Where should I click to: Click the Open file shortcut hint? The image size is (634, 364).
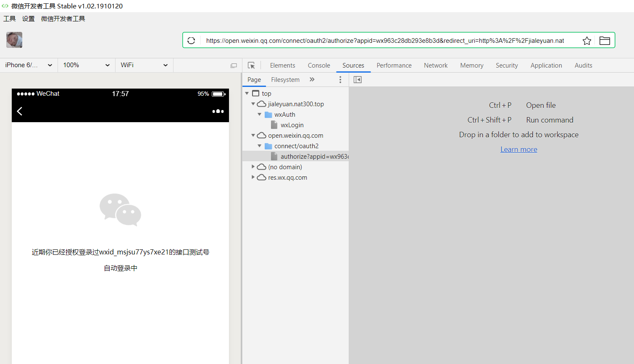(541, 105)
